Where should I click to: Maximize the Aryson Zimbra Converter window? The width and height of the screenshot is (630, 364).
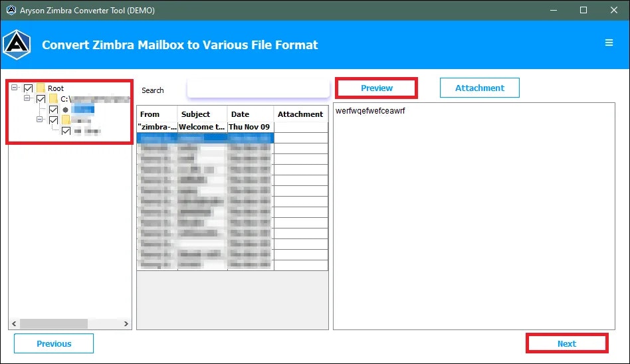[583, 10]
